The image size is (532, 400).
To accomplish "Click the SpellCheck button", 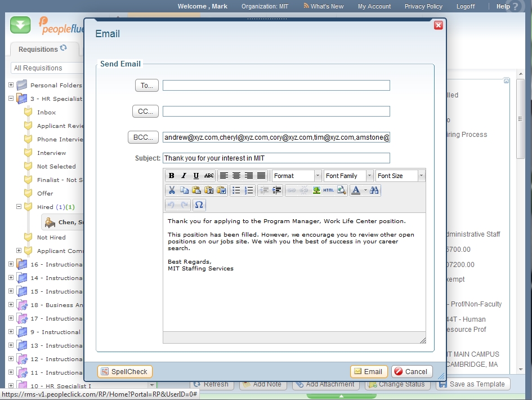I will [x=124, y=371].
